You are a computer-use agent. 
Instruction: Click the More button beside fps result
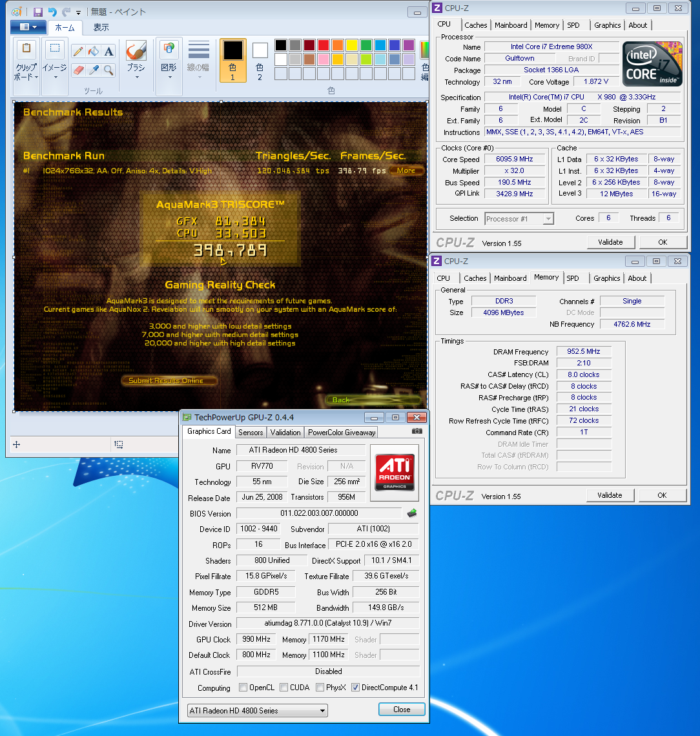click(406, 171)
